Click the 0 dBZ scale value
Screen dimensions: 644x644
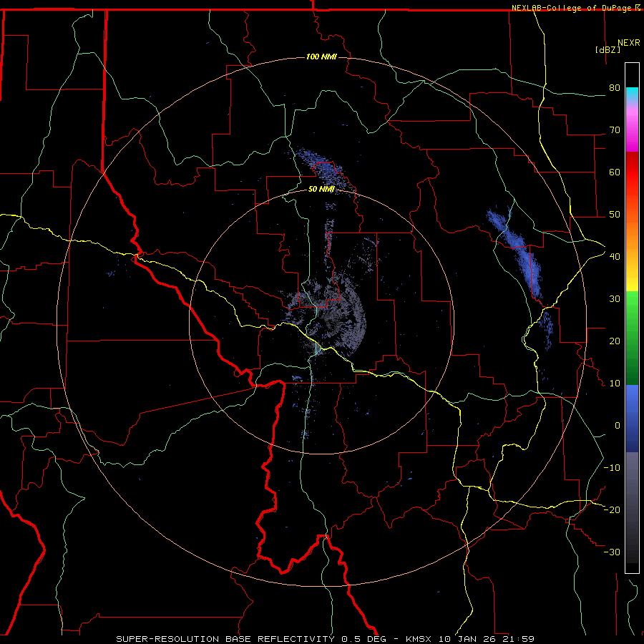tap(618, 426)
